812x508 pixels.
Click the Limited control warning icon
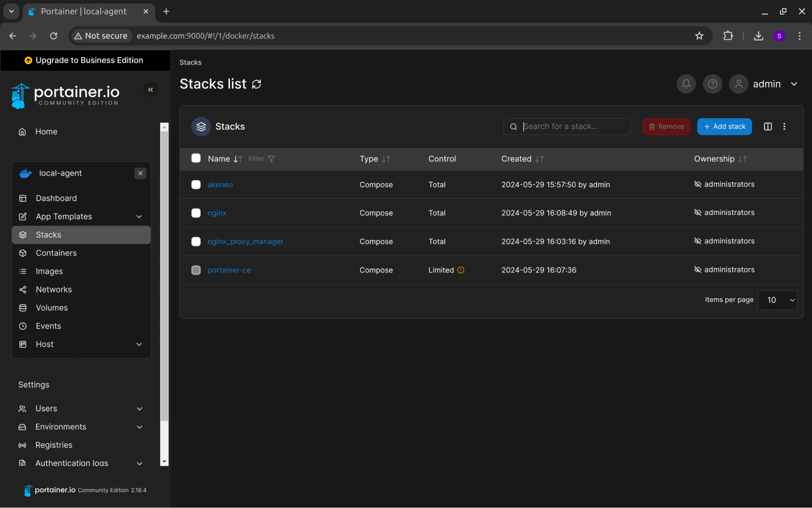point(461,270)
